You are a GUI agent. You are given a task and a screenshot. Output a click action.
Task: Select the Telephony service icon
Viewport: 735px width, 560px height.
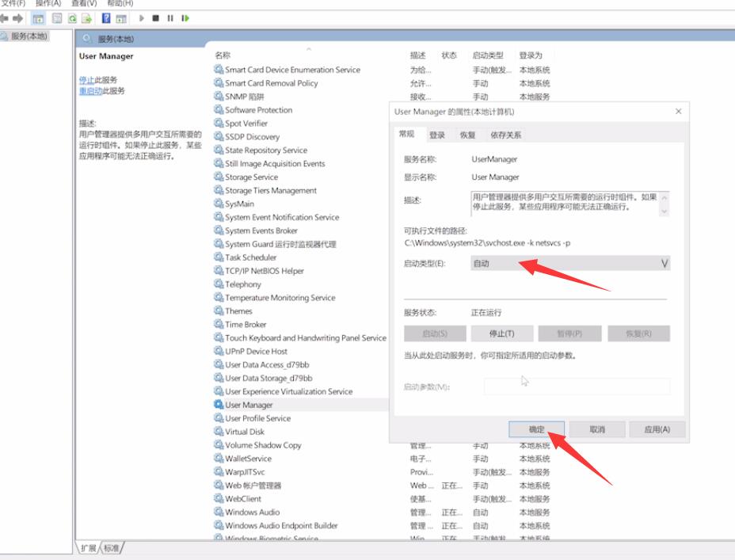tap(219, 284)
